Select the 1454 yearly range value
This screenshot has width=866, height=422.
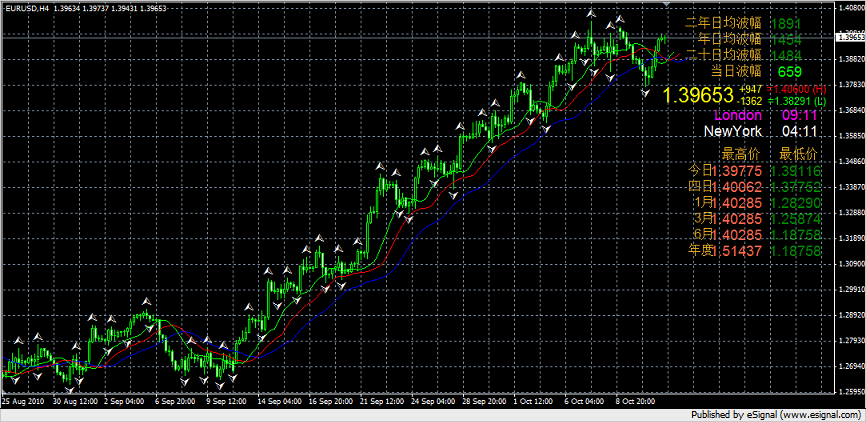coord(786,40)
